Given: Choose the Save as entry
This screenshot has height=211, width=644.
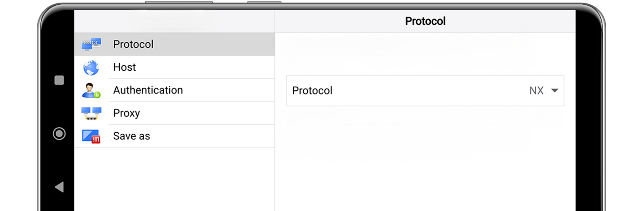Looking at the screenshot, I should tap(174, 136).
